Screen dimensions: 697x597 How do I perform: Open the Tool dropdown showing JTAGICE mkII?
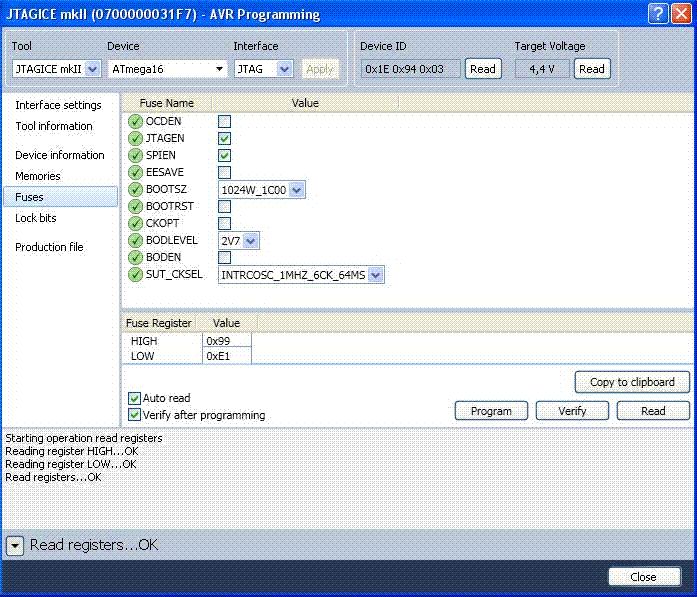pos(56,69)
